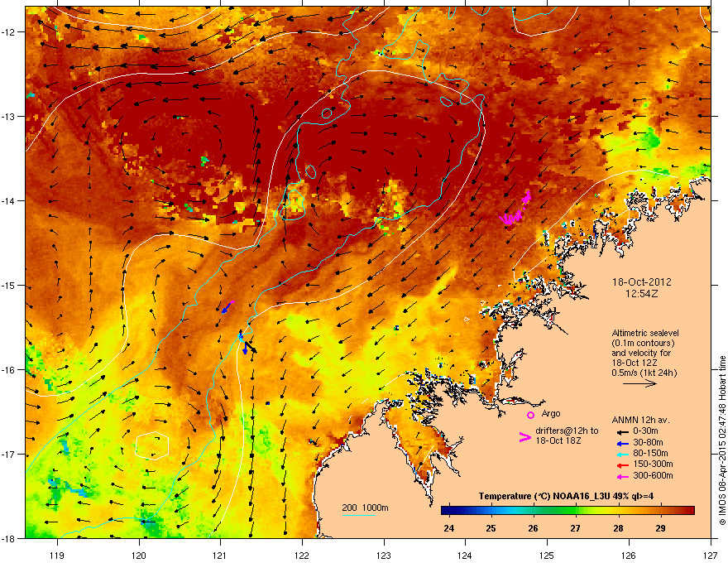
Task: Click the '18-Oct-2012' date label
Action: click(x=641, y=282)
